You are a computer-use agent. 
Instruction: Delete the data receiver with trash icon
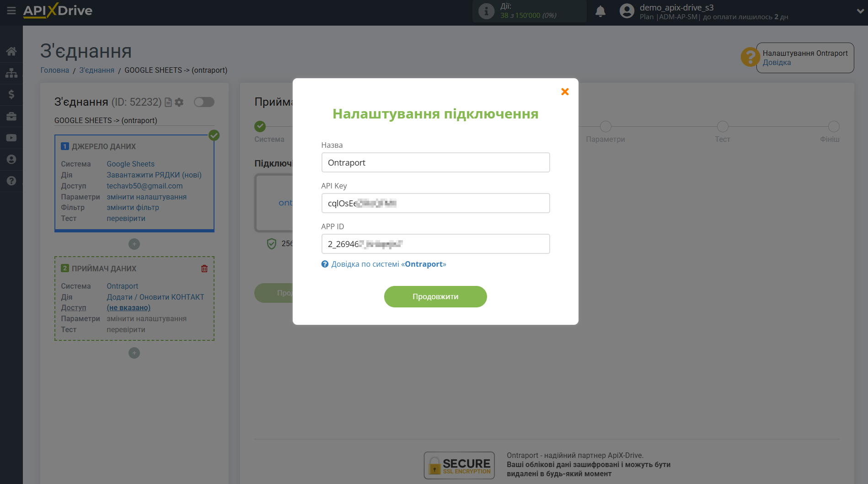[204, 269]
